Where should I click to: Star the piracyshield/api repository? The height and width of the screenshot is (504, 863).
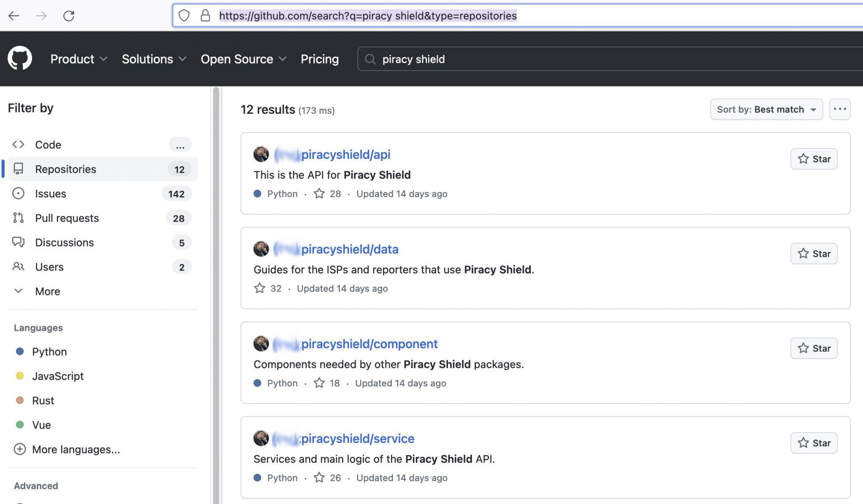[814, 159]
